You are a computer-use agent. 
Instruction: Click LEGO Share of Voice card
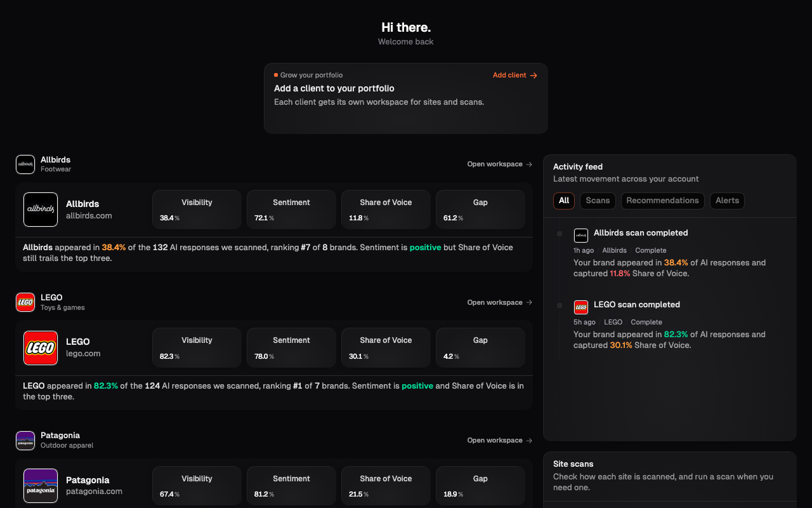click(386, 347)
